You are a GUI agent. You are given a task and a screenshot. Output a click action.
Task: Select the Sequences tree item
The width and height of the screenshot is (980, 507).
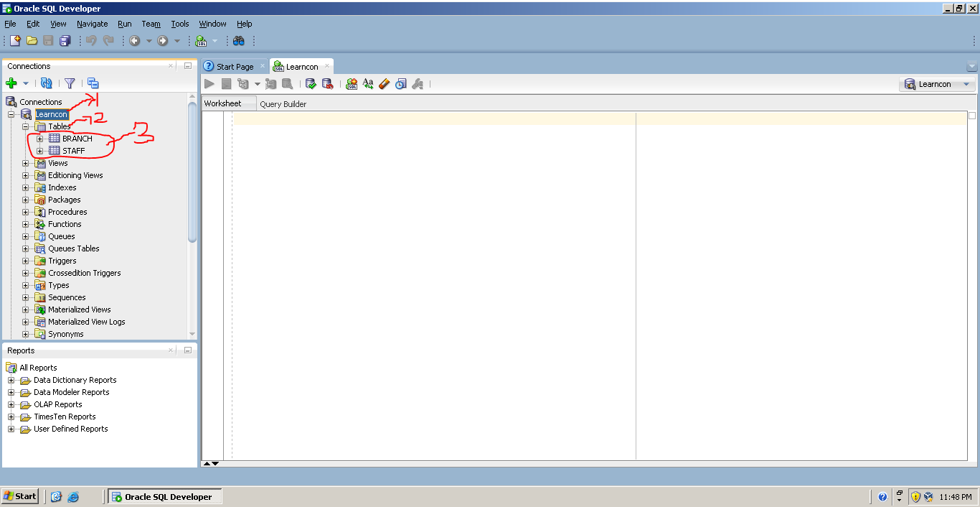(67, 297)
